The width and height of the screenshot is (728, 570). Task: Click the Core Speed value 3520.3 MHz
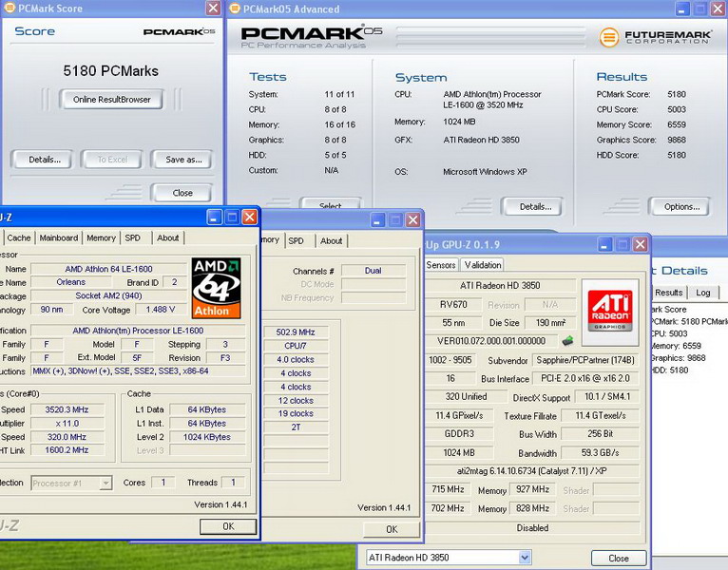pos(67,409)
